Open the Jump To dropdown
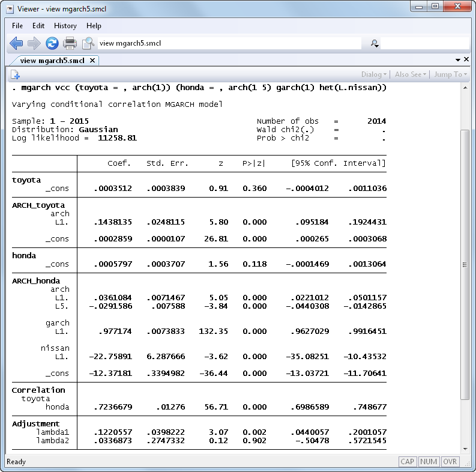Viewport: 476px width, 472px height. point(450,74)
